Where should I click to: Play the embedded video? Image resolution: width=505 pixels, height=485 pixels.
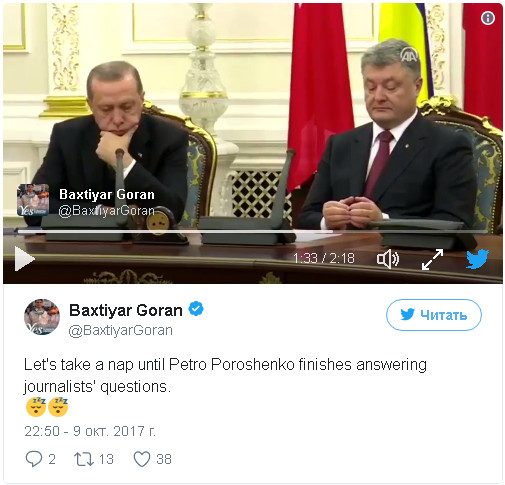(24, 259)
